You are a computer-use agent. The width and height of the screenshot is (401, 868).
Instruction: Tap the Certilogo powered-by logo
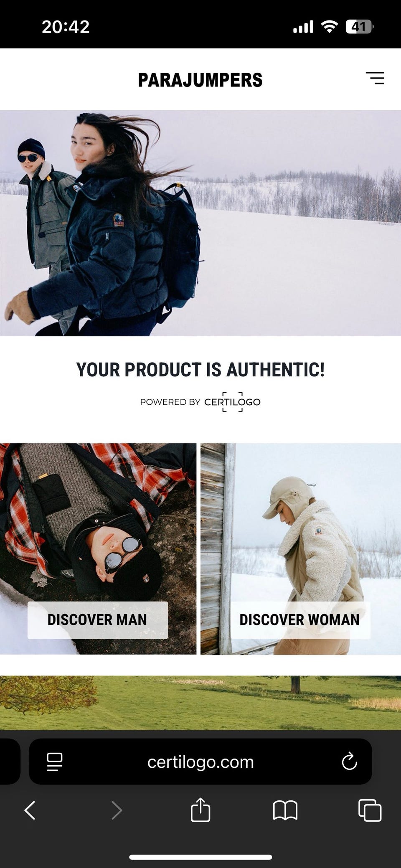(232, 402)
